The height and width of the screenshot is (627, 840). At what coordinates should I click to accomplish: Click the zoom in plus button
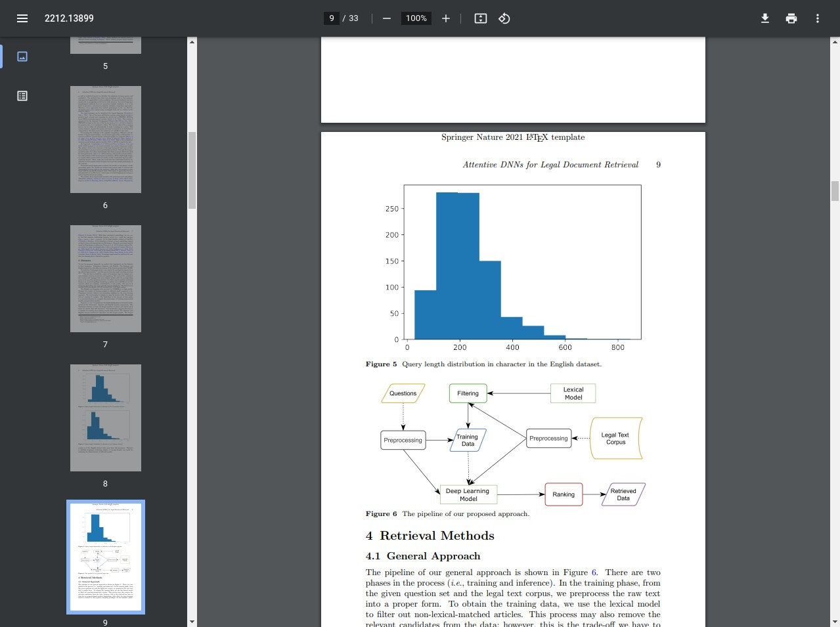[446, 18]
